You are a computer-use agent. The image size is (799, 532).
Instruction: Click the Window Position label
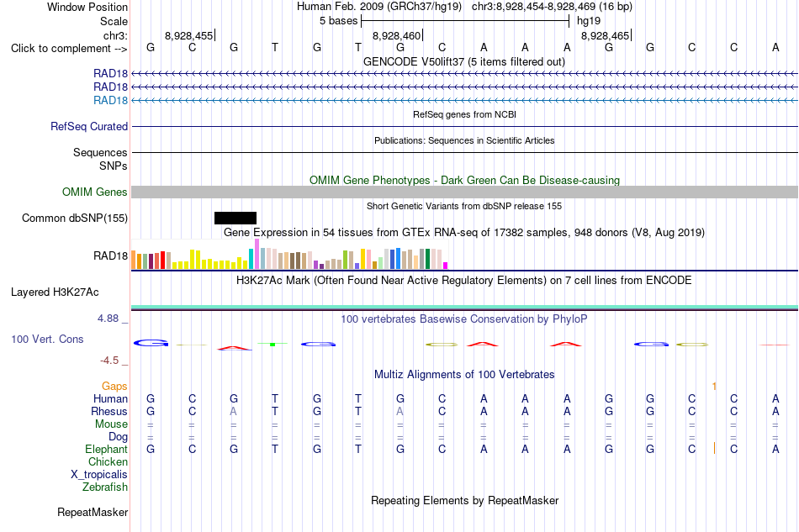tap(87, 7)
